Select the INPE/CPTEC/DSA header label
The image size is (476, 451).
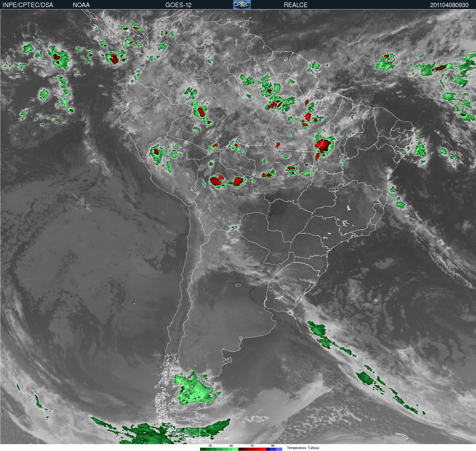click(x=28, y=5)
